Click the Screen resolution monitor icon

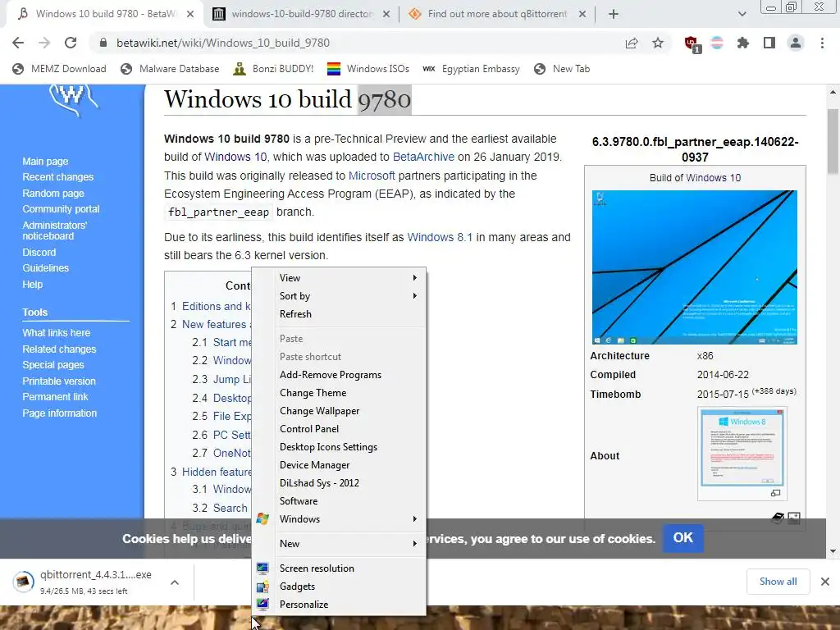[262, 568]
